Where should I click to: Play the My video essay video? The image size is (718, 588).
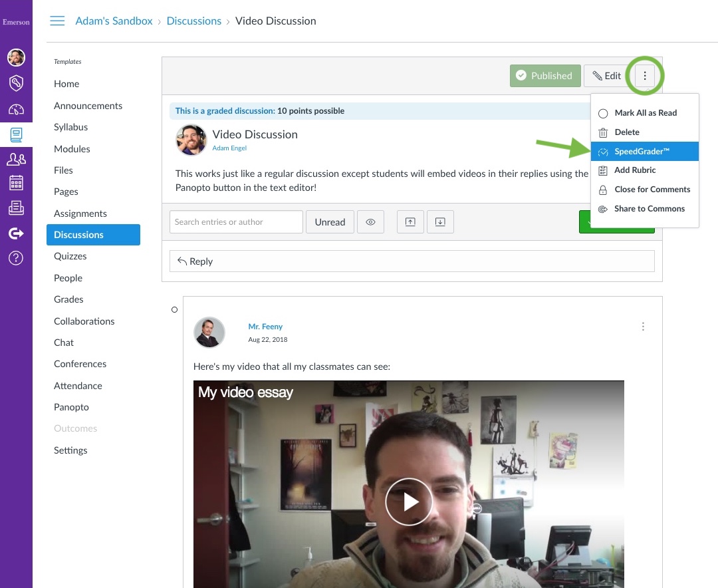tap(408, 502)
